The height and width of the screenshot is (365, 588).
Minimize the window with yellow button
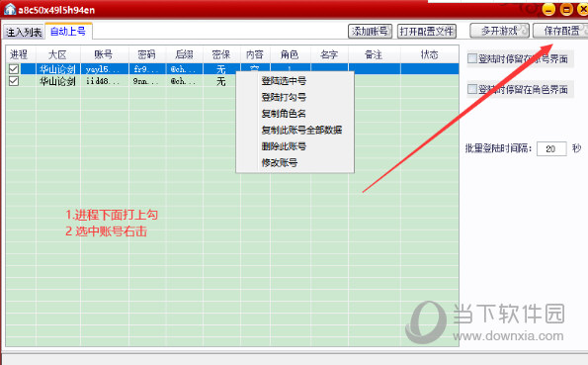click(548, 9)
